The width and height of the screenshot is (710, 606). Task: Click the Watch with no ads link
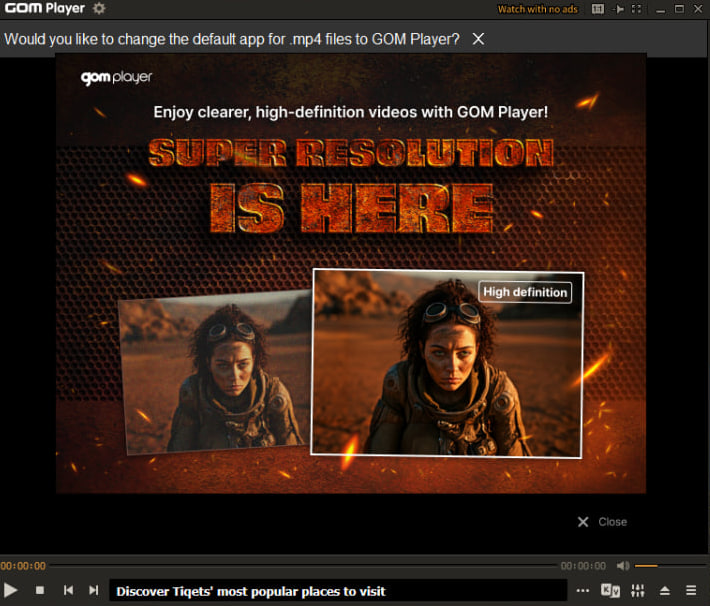tap(537, 9)
